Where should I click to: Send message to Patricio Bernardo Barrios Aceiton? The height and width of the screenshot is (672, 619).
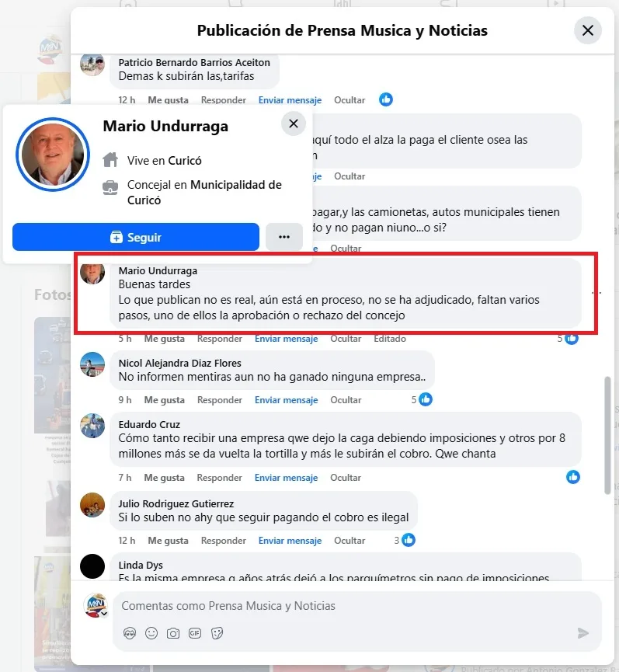pyautogui.click(x=290, y=100)
